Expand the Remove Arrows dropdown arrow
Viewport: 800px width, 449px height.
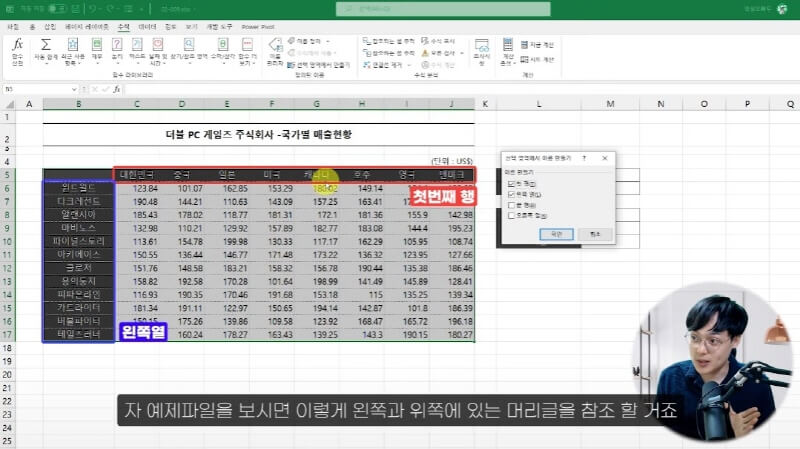409,65
